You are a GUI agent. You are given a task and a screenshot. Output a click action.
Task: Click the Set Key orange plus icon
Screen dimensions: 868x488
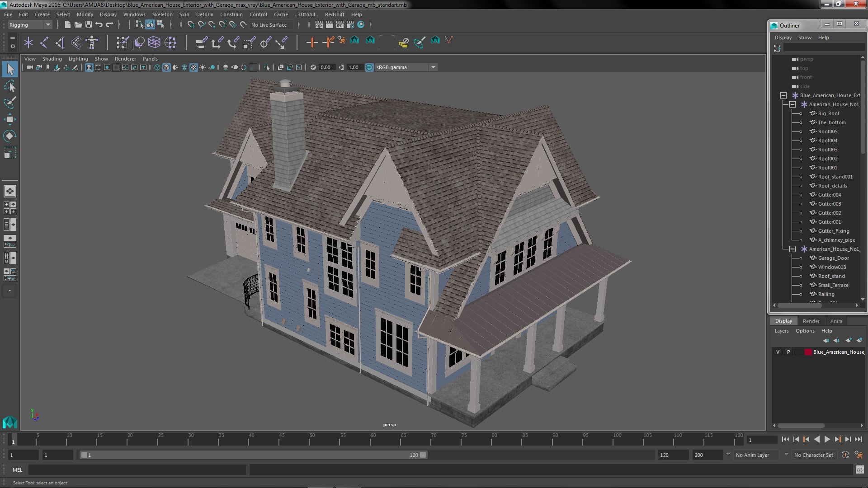[x=312, y=42]
